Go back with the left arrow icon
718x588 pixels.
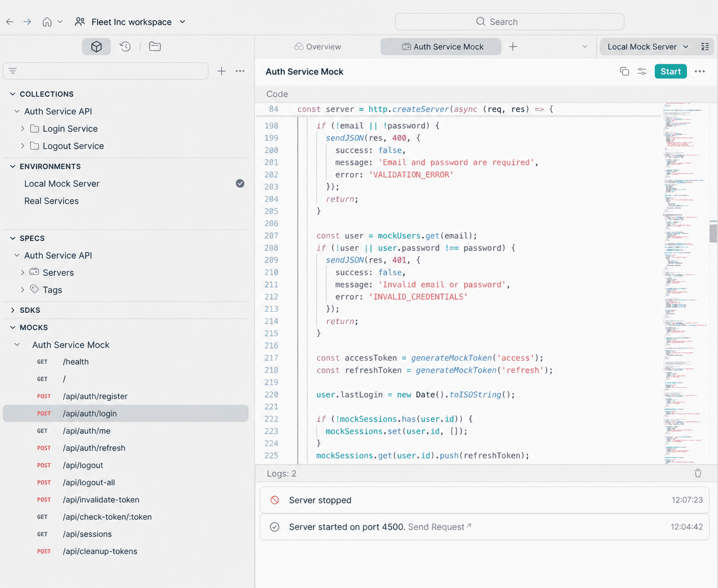pyautogui.click(x=10, y=22)
